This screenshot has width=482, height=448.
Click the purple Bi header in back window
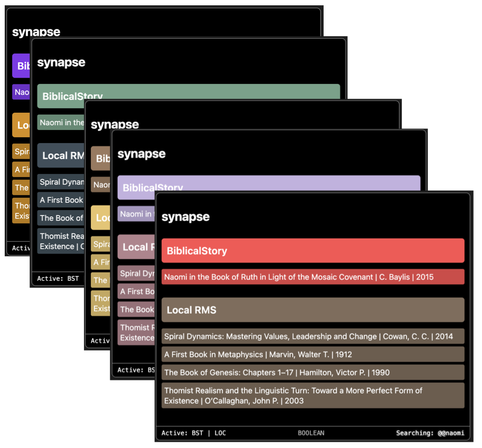click(x=21, y=65)
